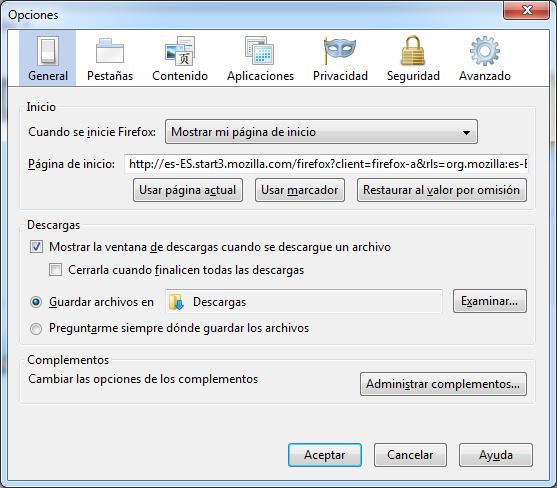Expand the Firefox startup behavior dropdown

pos(321,132)
